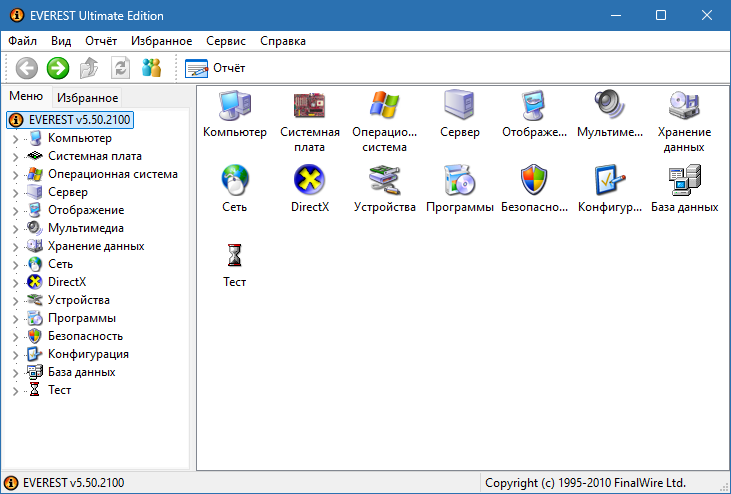
Task: Click the Refresh toolbar icon
Action: point(120,68)
